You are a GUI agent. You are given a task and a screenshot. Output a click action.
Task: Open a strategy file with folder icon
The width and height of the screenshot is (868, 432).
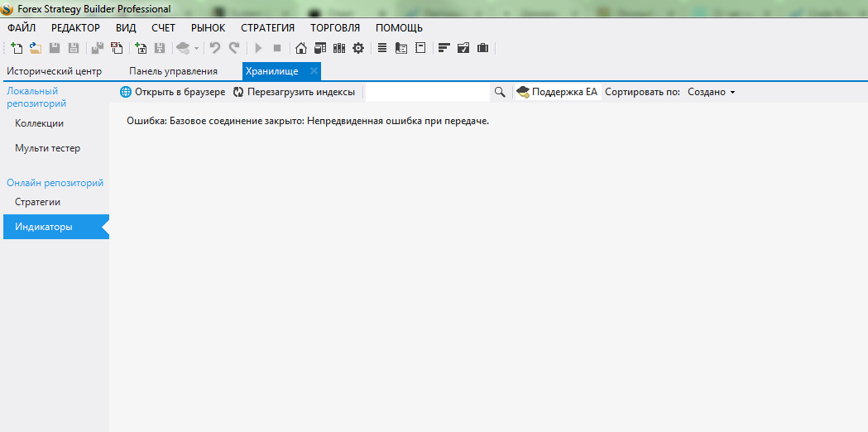(36, 48)
